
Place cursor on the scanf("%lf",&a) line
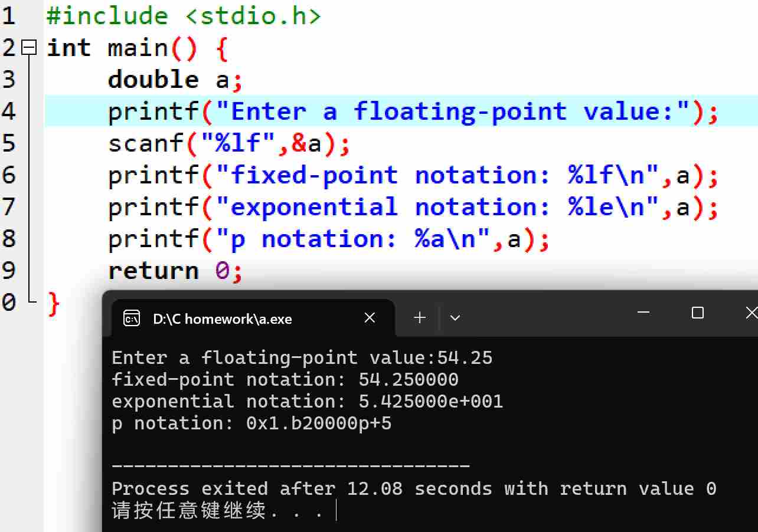229,143
